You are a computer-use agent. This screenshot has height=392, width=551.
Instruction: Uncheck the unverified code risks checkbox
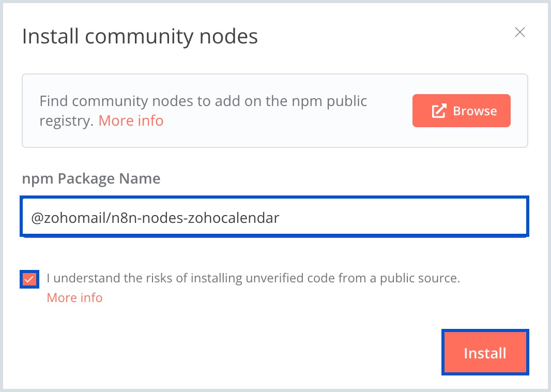click(30, 279)
